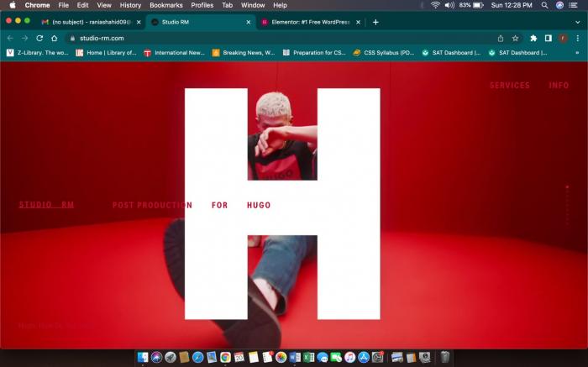Open the Edit menu
This screenshot has width=588, height=367.
click(82, 5)
